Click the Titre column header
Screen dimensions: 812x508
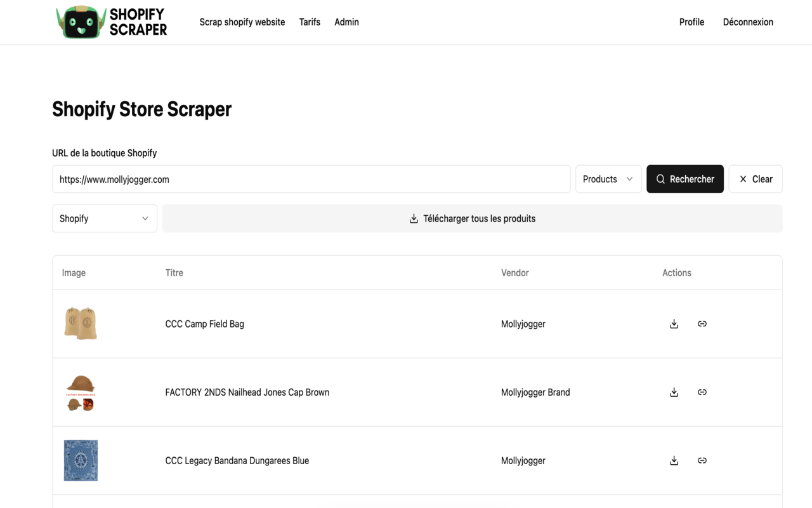pyautogui.click(x=174, y=273)
